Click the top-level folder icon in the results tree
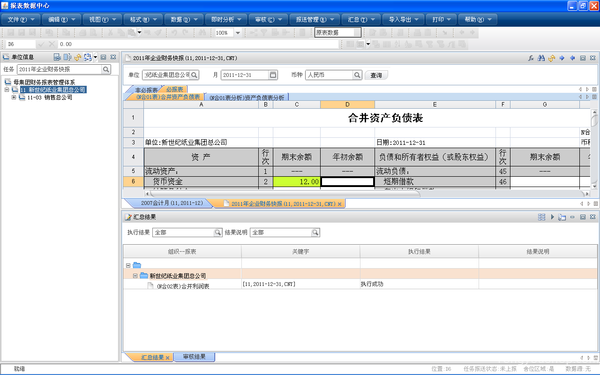The image size is (600, 375). 137,265
